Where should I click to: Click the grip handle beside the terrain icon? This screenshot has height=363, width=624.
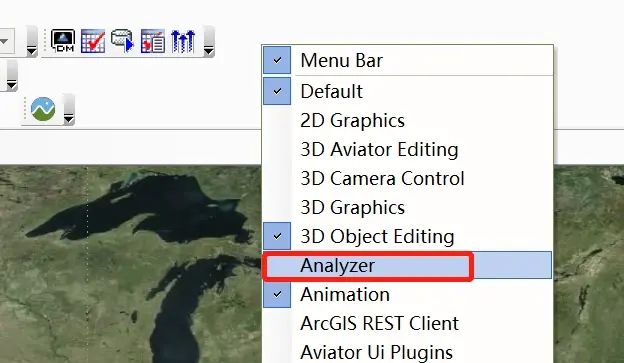25,108
